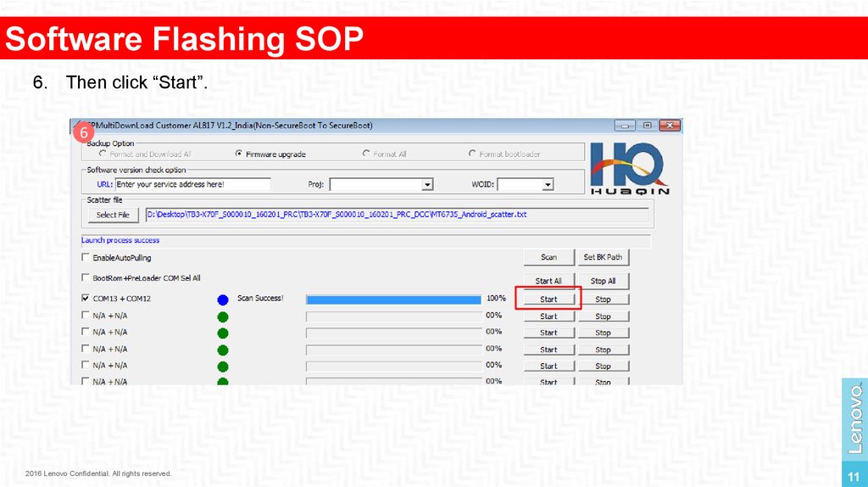Screen dimensions: 868x487
Task: Click the 'Scan Success!' message
Action: click(260, 298)
